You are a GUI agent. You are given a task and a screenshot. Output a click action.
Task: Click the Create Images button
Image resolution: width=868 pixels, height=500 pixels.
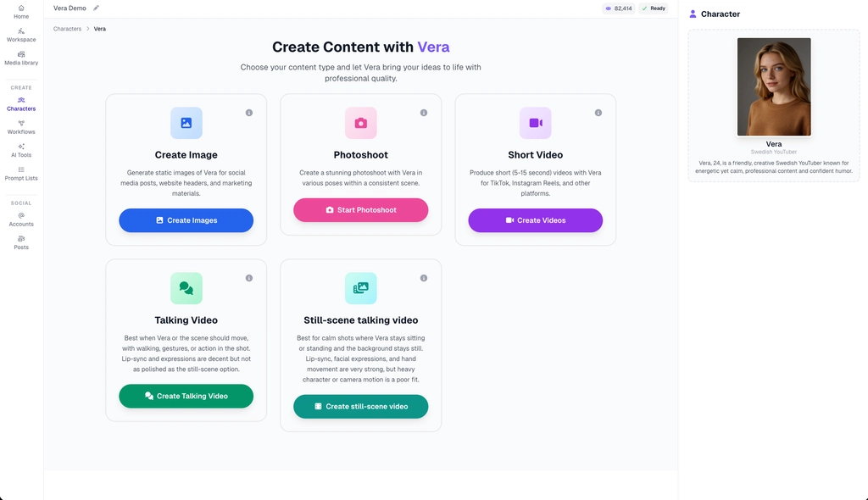coord(186,220)
